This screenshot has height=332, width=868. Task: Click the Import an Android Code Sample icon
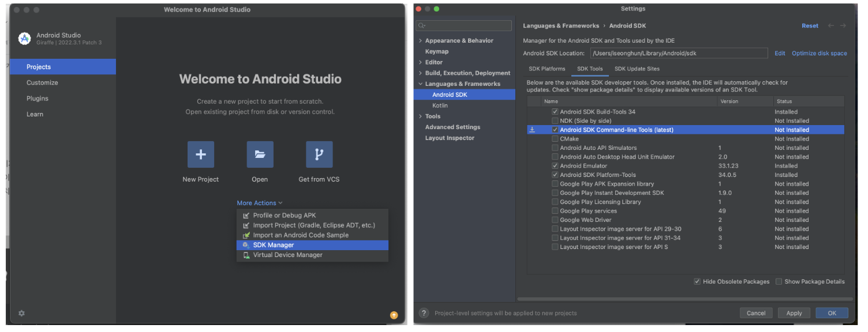pyautogui.click(x=246, y=235)
